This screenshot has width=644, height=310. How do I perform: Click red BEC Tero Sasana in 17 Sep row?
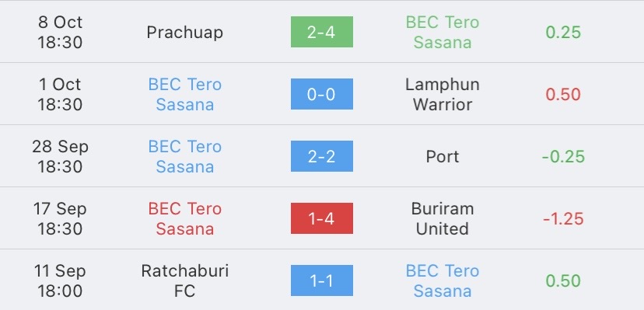[x=185, y=218]
